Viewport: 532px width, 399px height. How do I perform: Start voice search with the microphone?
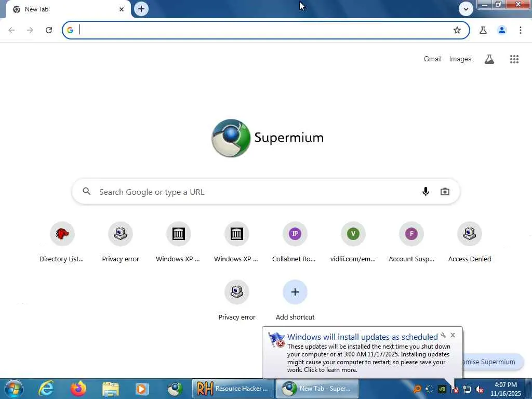pyautogui.click(x=425, y=192)
